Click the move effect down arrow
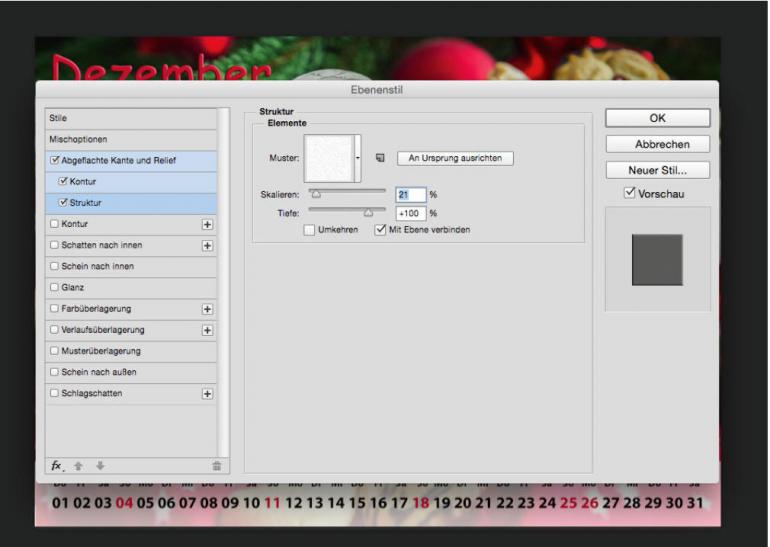The width and height of the screenshot is (770, 547). coord(100,465)
